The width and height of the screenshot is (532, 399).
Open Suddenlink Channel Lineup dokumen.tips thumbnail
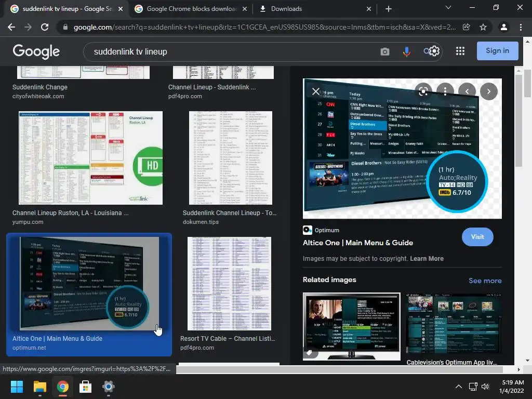pos(230,158)
